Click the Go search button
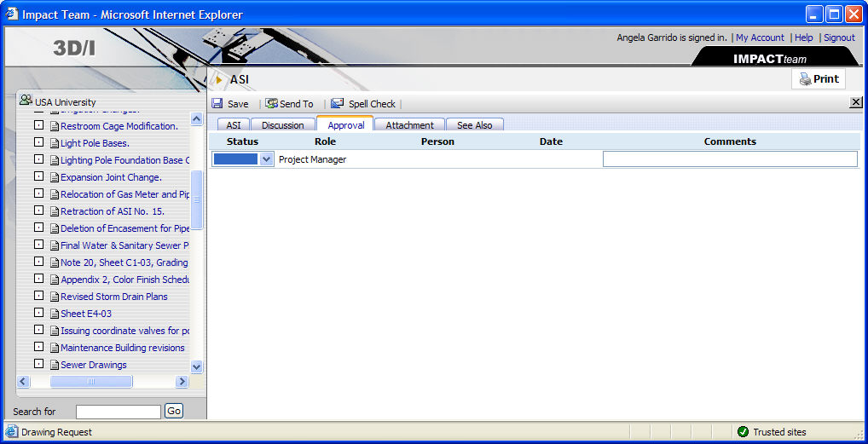 tap(174, 411)
